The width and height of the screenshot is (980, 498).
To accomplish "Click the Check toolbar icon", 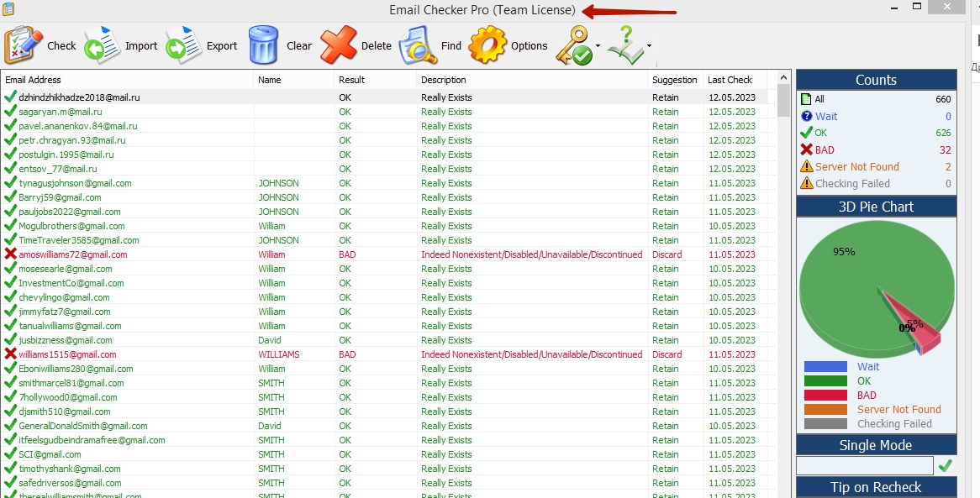I will [24, 45].
